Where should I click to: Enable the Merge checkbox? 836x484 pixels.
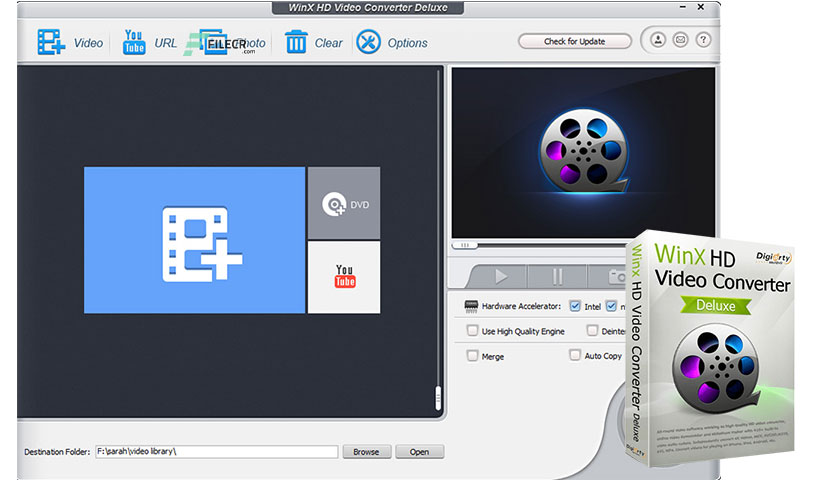(x=472, y=356)
